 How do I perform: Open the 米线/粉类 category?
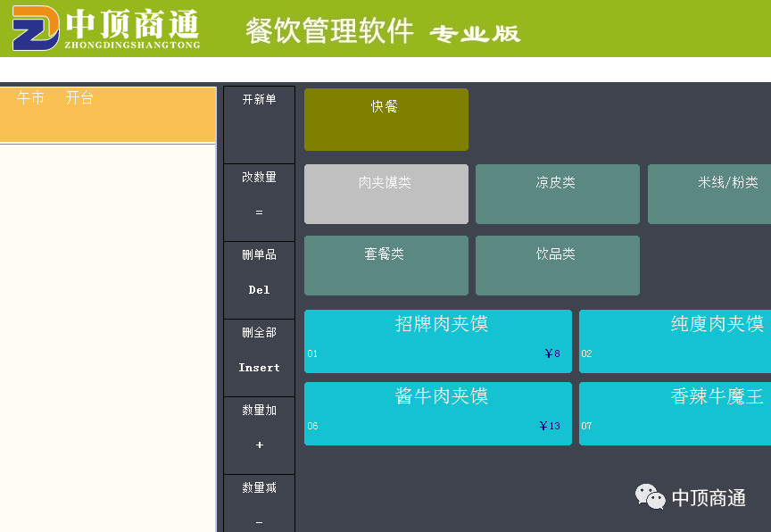click(x=710, y=194)
